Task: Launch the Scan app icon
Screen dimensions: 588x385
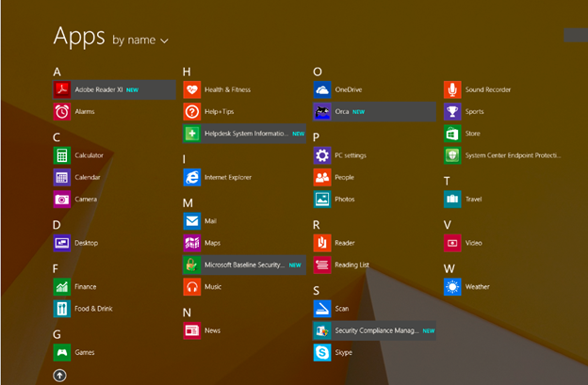Action: 322,309
